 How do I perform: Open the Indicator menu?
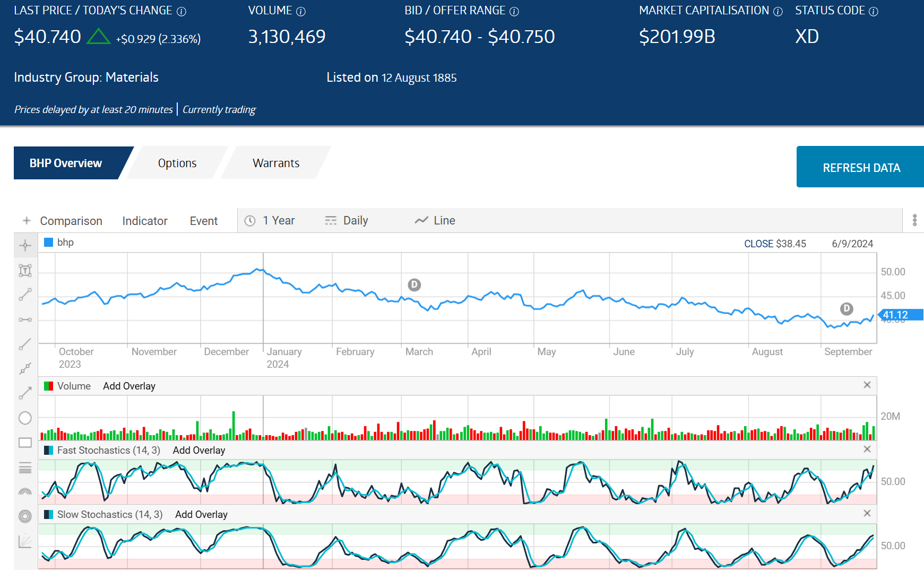(x=145, y=221)
